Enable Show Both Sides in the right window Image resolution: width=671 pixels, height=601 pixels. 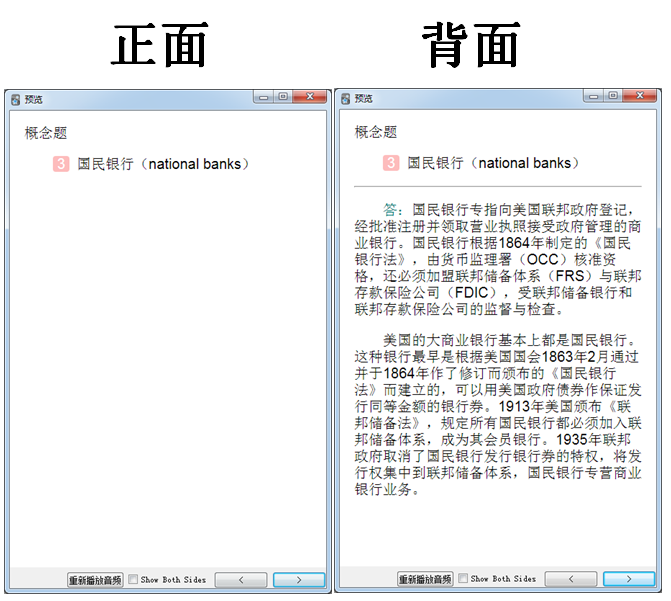[x=463, y=578]
